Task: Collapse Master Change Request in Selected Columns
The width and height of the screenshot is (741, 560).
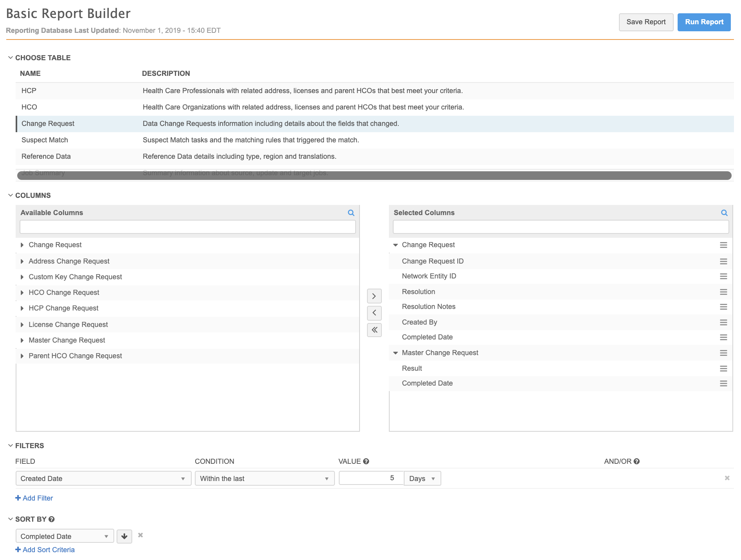Action: point(396,353)
